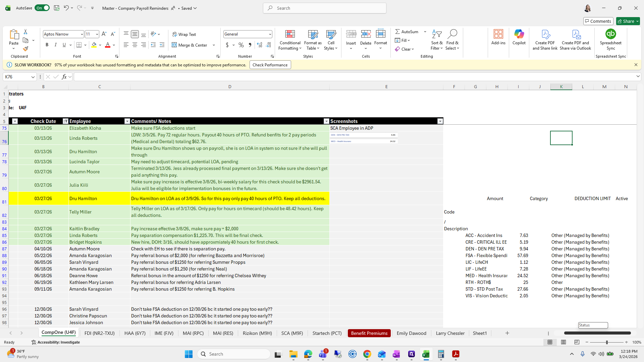
Task: Click the Borders grid icon
Action: pos(79,45)
